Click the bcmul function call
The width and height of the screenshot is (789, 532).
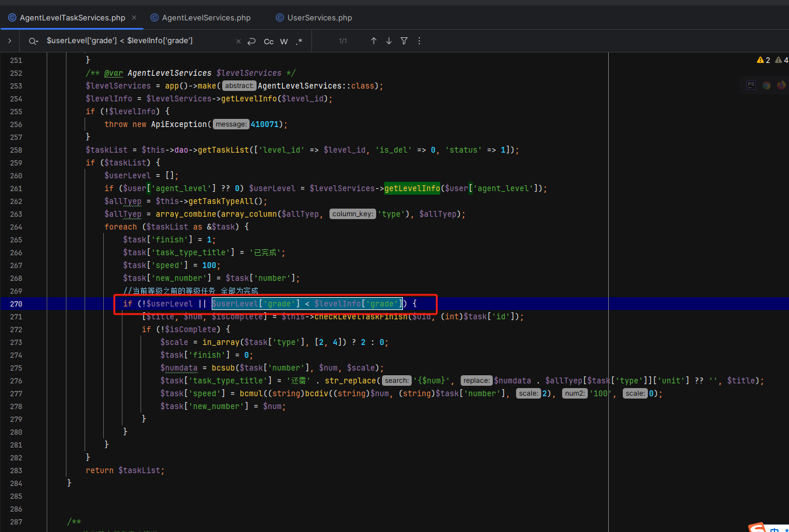pos(251,393)
